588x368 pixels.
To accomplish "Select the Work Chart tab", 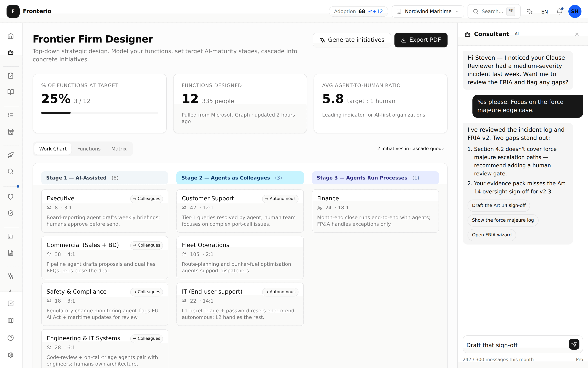I will pos(53,149).
